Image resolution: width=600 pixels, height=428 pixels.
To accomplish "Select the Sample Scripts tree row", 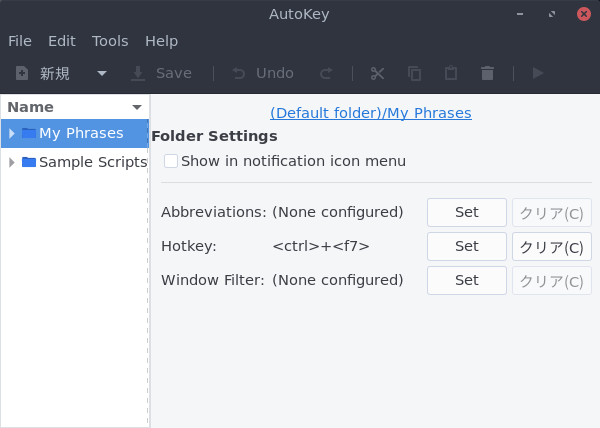I will (75, 163).
